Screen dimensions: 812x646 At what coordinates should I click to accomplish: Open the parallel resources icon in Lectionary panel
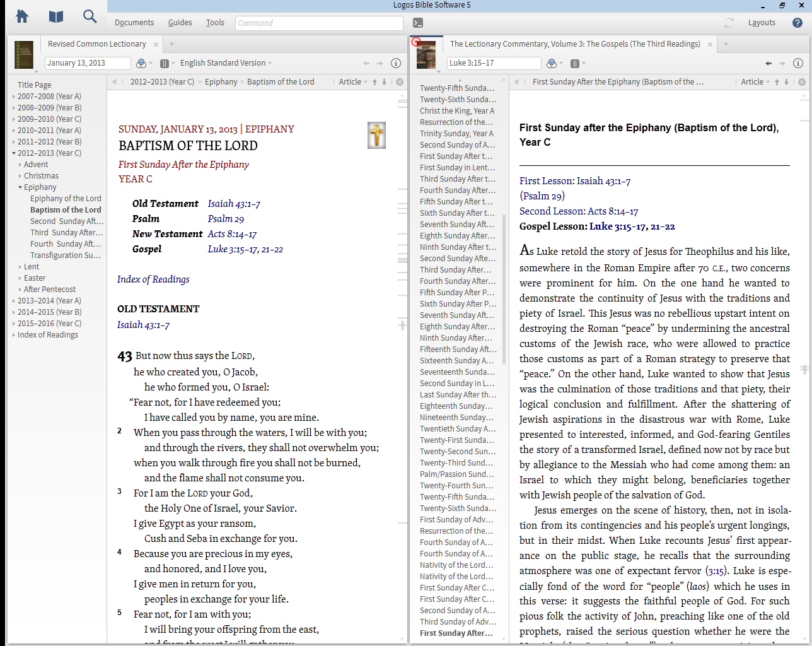pos(165,63)
